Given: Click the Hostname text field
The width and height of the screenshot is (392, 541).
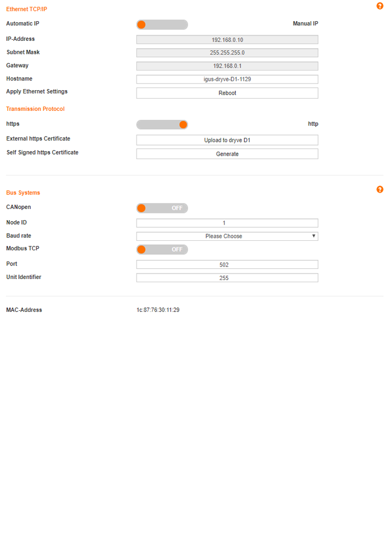Looking at the screenshot, I should (x=227, y=80).
